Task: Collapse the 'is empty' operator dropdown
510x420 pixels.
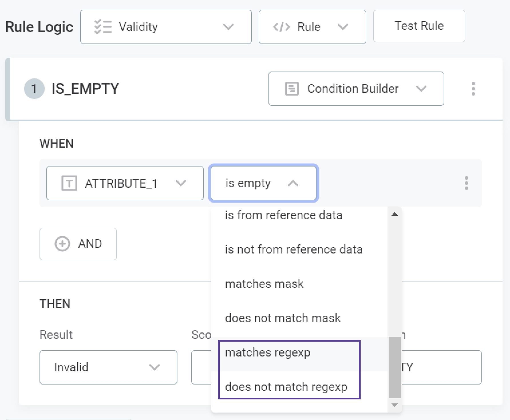Action: [293, 183]
